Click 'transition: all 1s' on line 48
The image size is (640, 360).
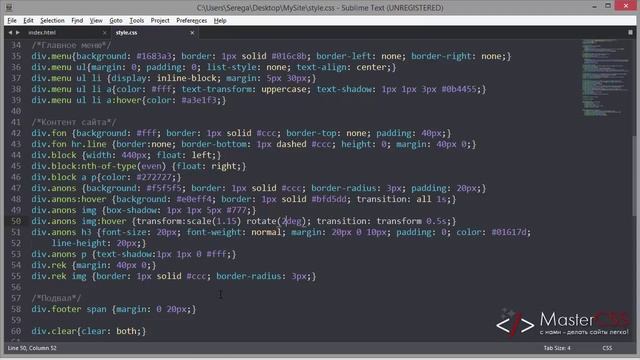[x=401, y=200]
